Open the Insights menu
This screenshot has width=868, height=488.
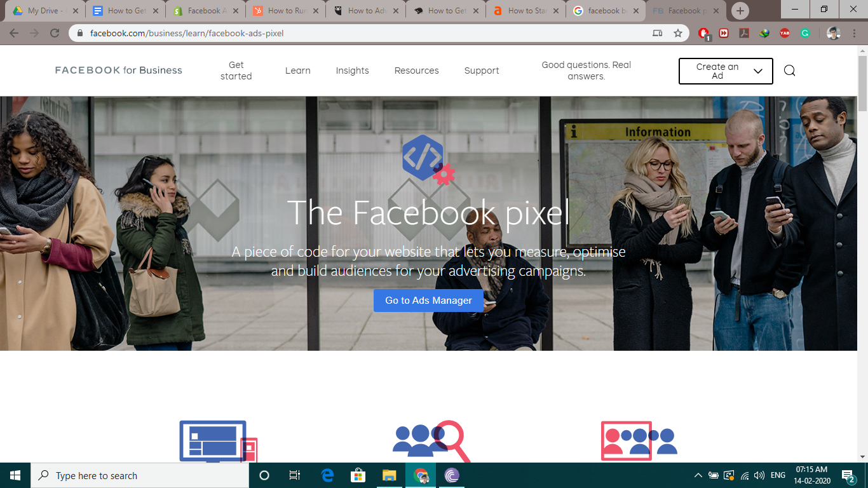coord(352,71)
